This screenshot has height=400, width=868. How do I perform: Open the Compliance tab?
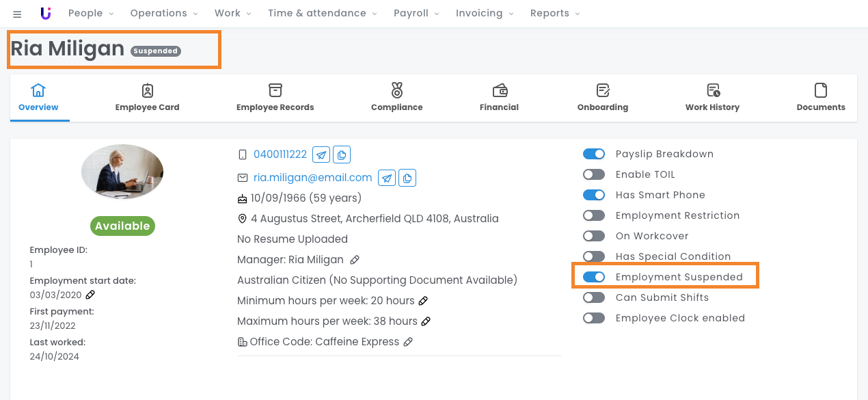pyautogui.click(x=396, y=97)
